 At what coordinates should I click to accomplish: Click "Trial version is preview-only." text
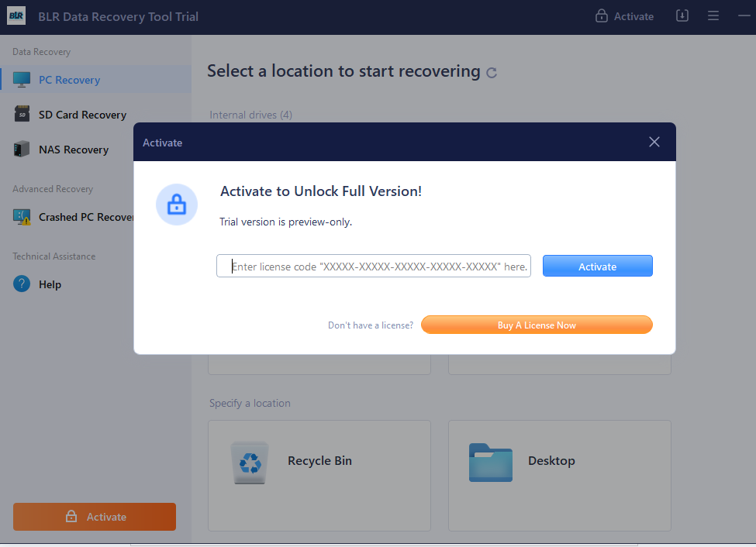(x=285, y=222)
